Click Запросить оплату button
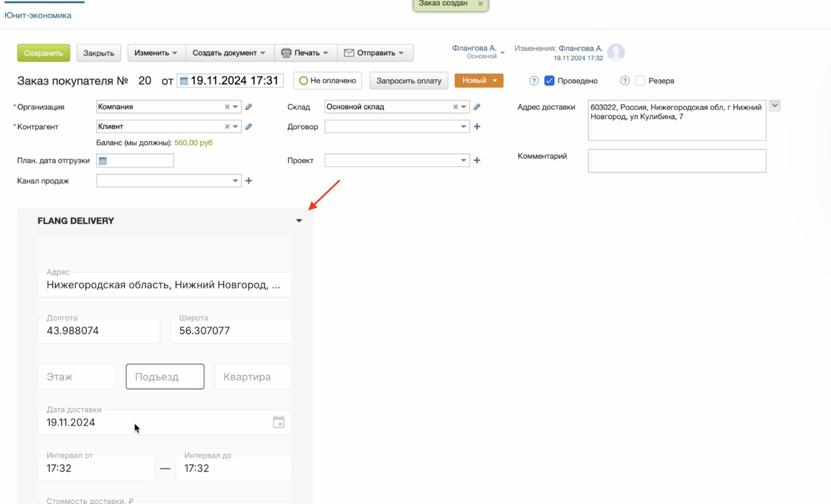This screenshot has width=831, height=504. (409, 81)
